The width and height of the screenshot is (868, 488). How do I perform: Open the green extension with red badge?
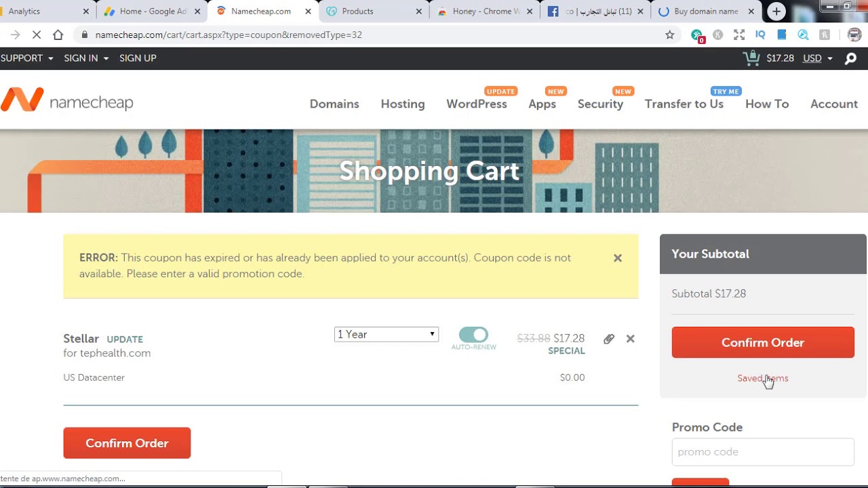[697, 35]
